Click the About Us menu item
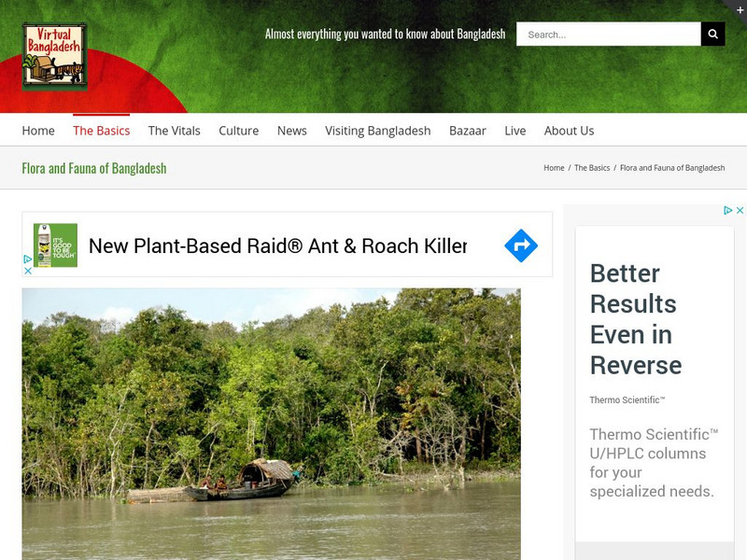Viewport: 747px width, 560px height. coord(570,131)
